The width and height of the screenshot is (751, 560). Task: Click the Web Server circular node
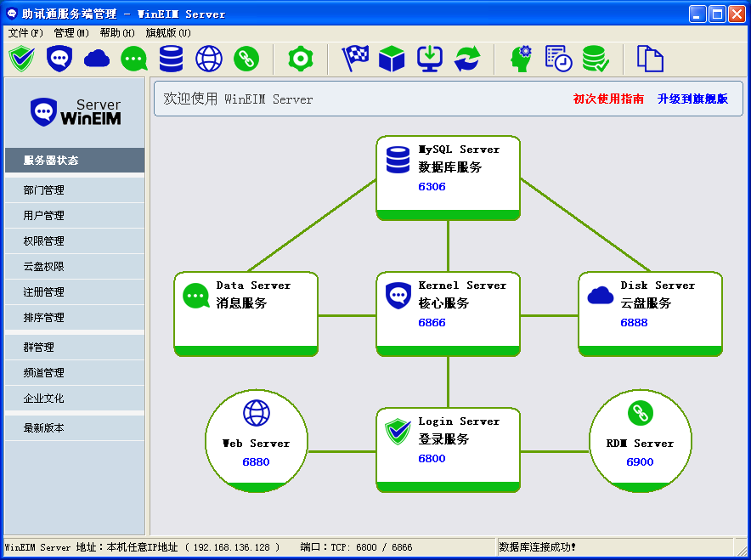point(257,440)
